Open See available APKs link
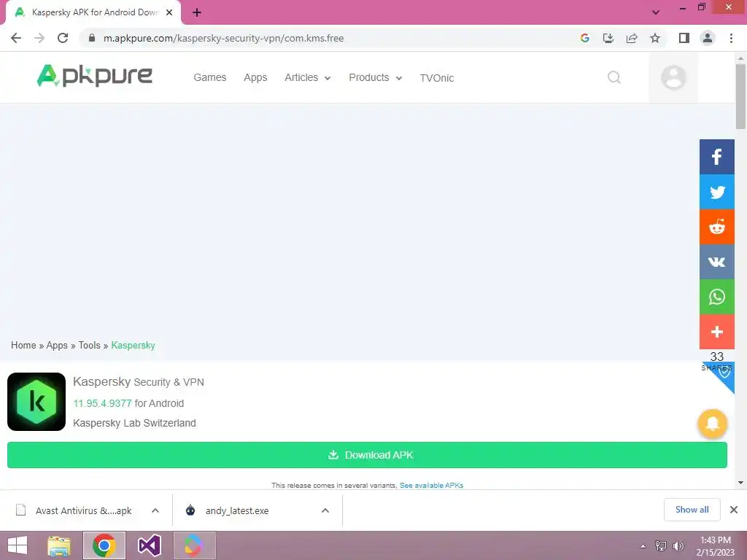 pyautogui.click(x=431, y=485)
